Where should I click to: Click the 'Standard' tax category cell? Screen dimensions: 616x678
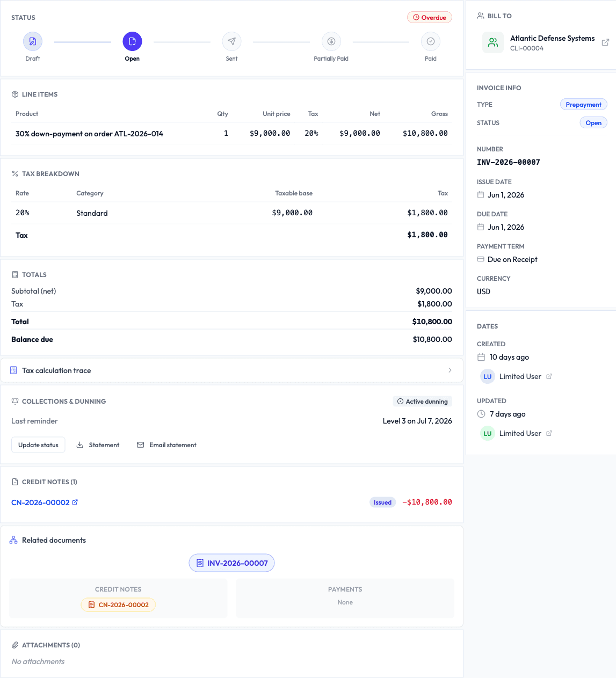point(92,213)
